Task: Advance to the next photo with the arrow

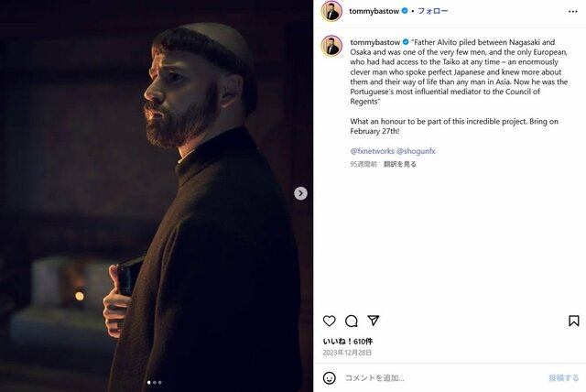Action: pos(300,193)
